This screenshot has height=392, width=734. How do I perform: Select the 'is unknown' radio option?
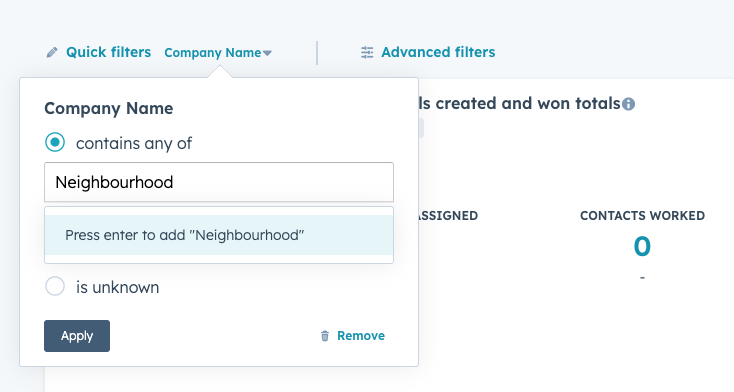[55, 286]
